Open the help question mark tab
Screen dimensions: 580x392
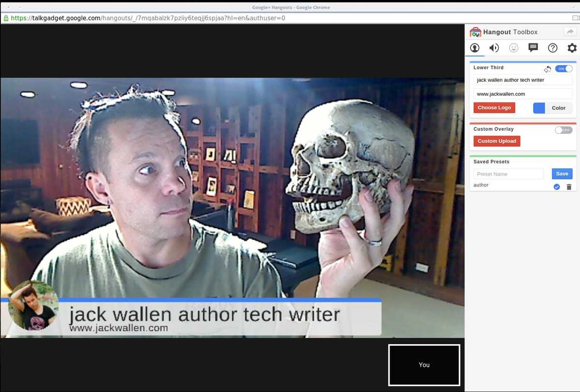tap(552, 48)
